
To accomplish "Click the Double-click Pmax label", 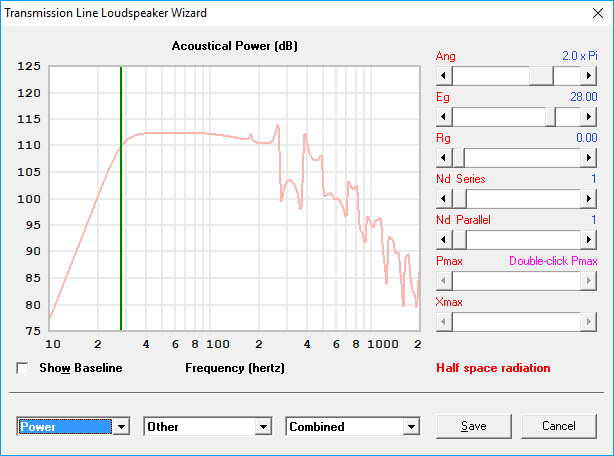I will click(x=553, y=261).
